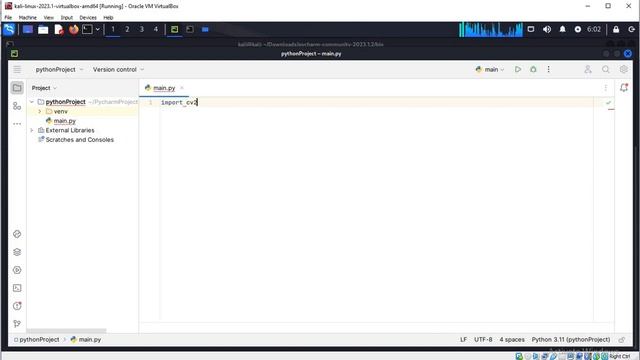
Task: Expand the venv folder
Action: (x=40, y=111)
